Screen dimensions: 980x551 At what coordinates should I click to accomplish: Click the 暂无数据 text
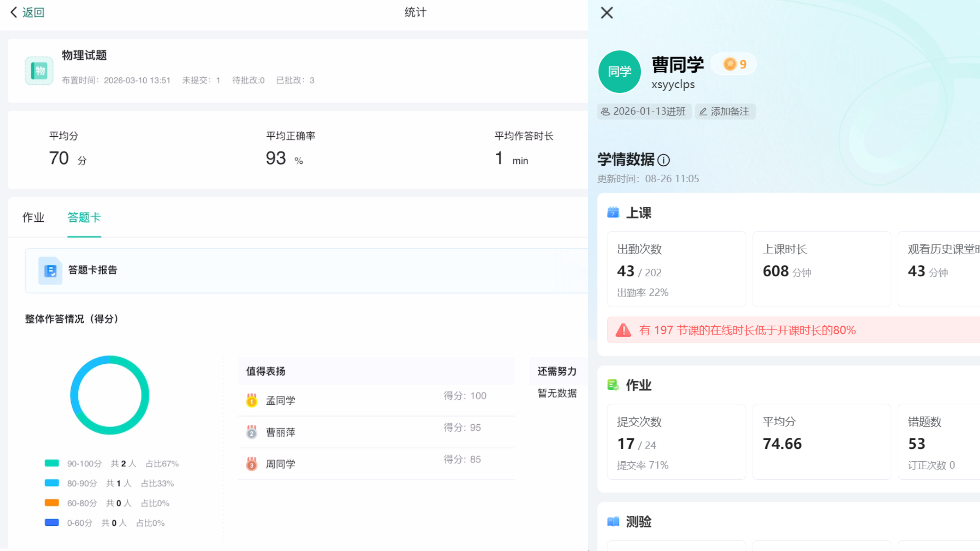tap(557, 393)
